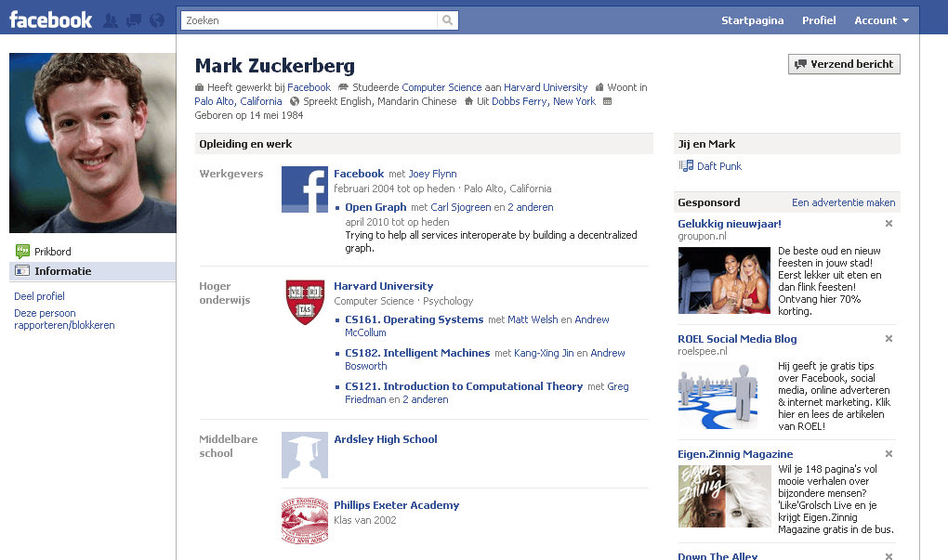948x560 pixels.
Task: Click the Phillips Exeter Academy crest
Action: point(304,519)
